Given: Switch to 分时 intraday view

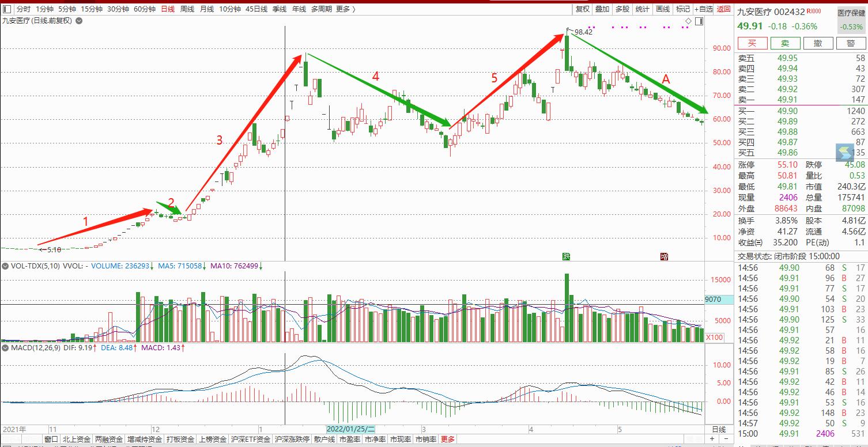Looking at the screenshot, I should (x=24, y=9).
